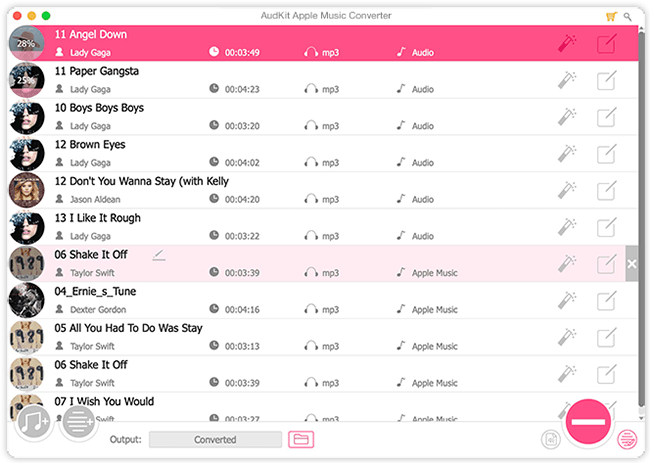The width and height of the screenshot is (650, 463).
Task: Click Dexter Gordon album cover thumbnail
Action: pos(27,300)
